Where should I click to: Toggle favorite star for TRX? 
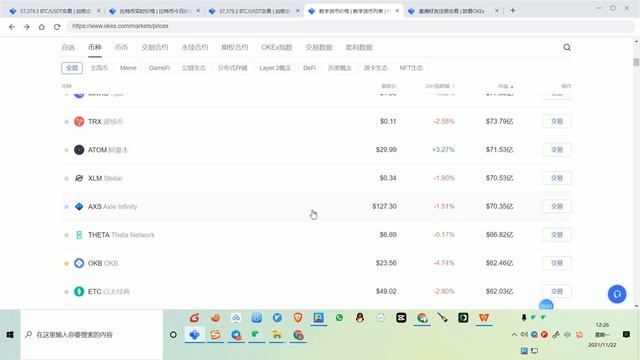(x=67, y=122)
